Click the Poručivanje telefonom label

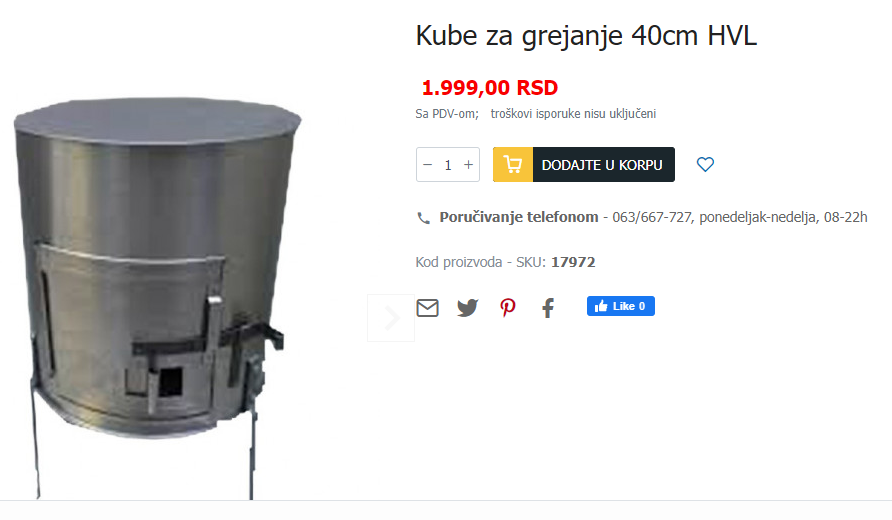tap(519, 217)
